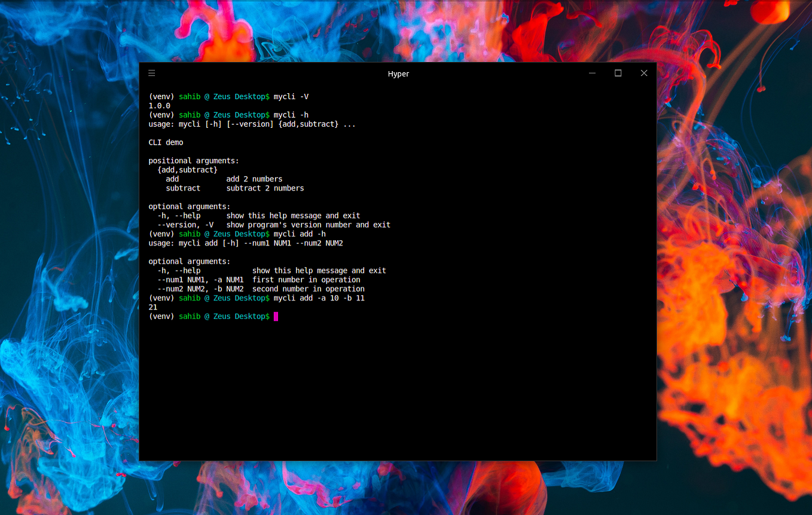Open the Hyper hamburger menu

[151, 73]
